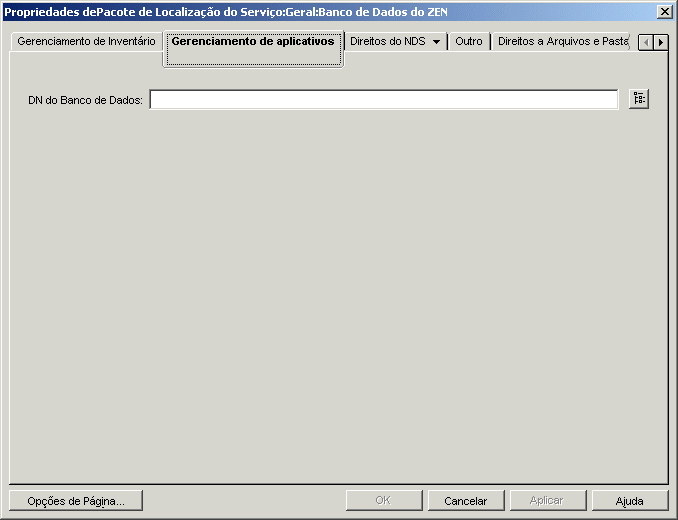Open the Outro tab
This screenshot has height=520, width=678.
pos(469,41)
